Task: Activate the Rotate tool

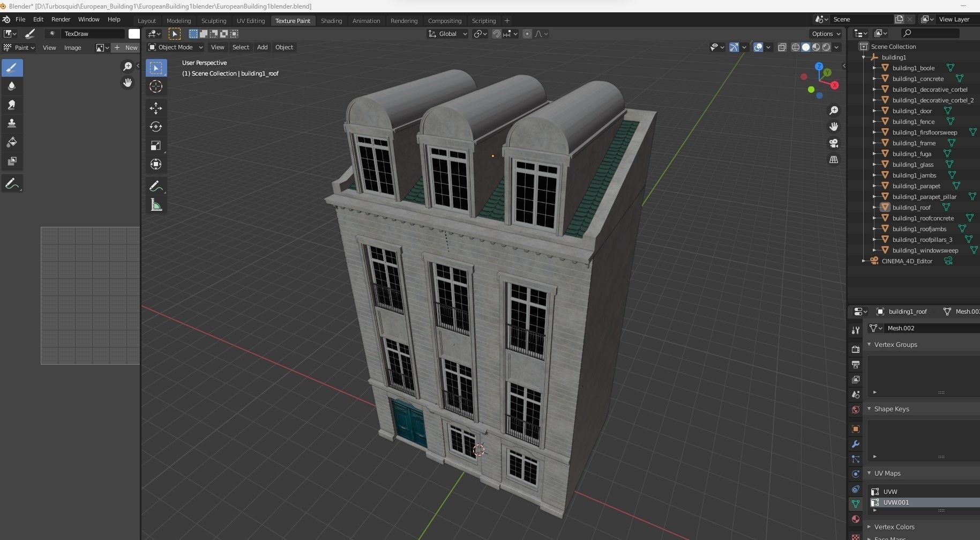Action: click(x=156, y=127)
